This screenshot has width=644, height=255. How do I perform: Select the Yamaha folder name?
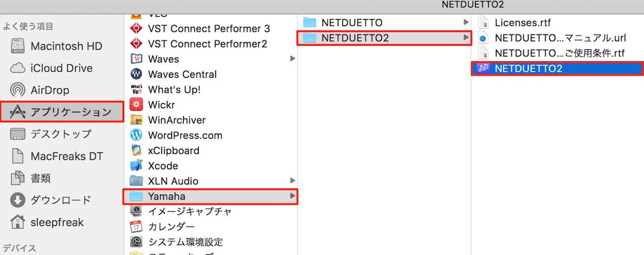[167, 196]
